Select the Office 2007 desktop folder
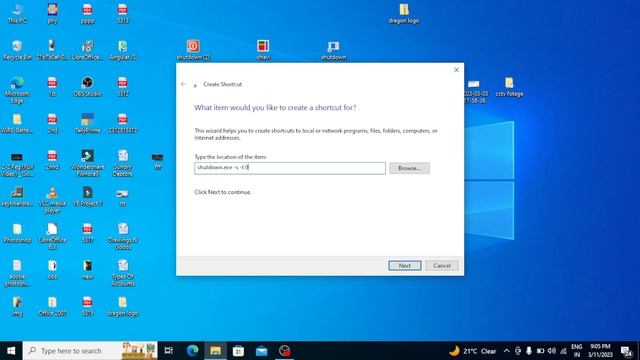This screenshot has height=360, width=640. point(52,306)
